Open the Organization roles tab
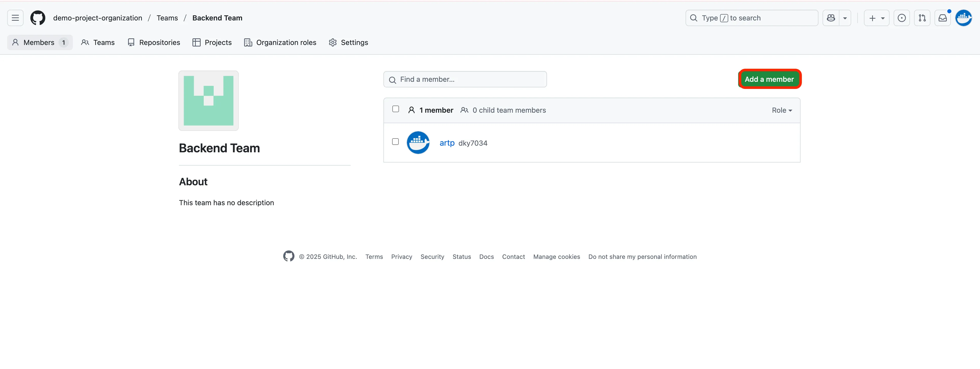 280,43
